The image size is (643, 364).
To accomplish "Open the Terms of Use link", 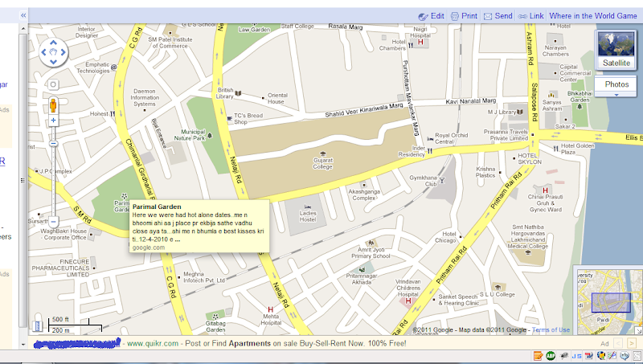I will click(551, 329).
